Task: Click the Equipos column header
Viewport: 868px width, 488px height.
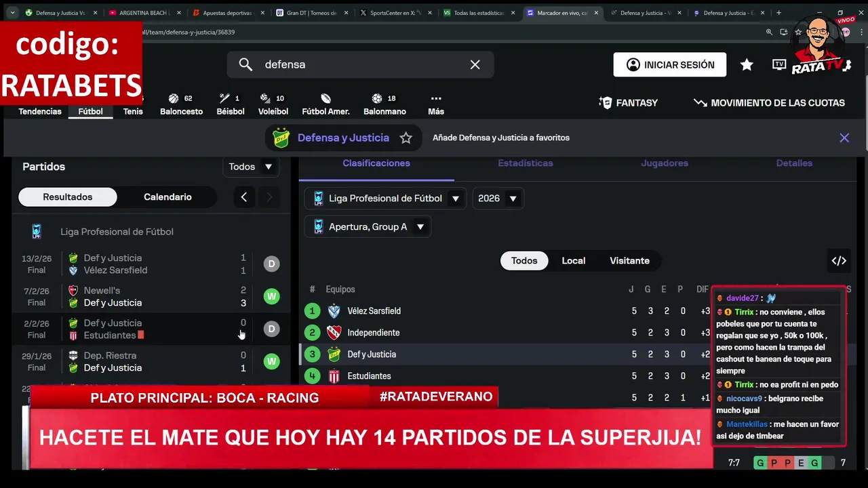Action: (340, 289)
